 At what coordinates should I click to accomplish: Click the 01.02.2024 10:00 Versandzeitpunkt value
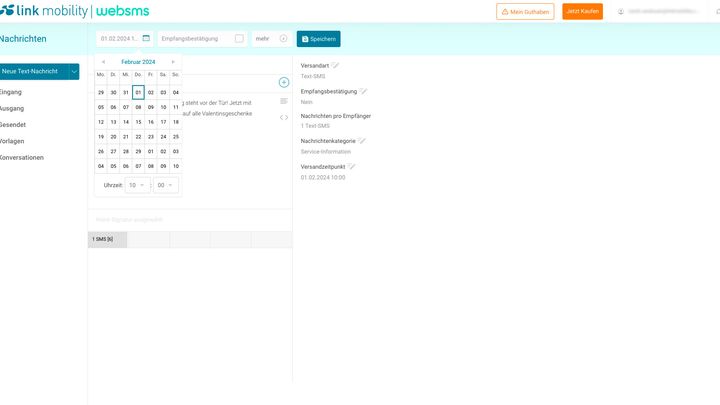[323, 177]
